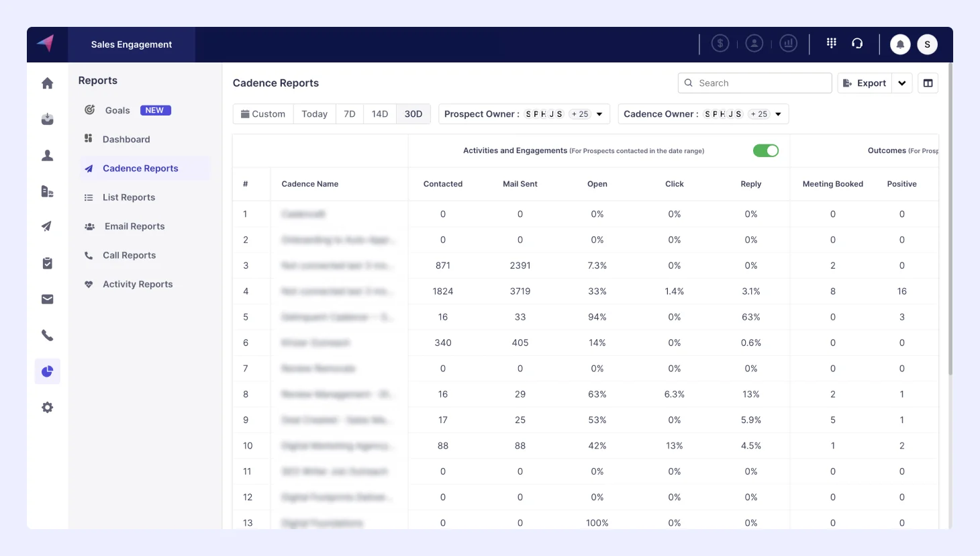The height and width of the screenshot is (556, 980).
Task: Select the 7D date range tab
Action: (x=349, y=114)
